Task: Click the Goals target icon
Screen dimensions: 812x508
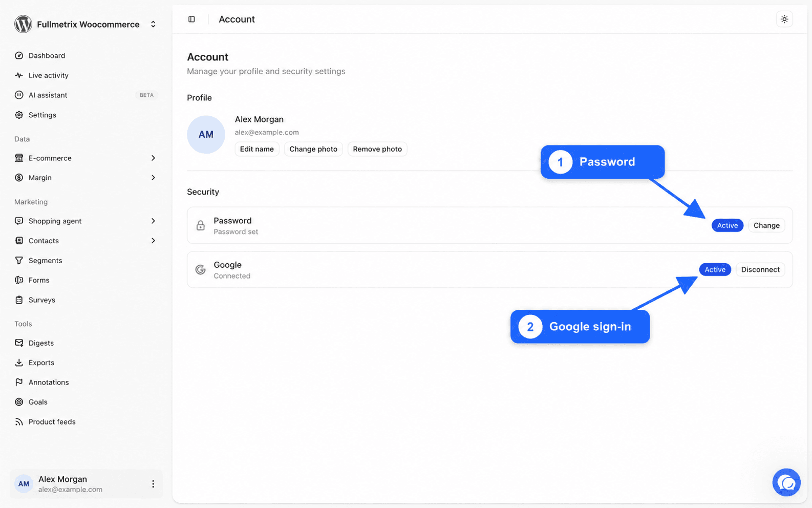Action: tap(19, 402)
